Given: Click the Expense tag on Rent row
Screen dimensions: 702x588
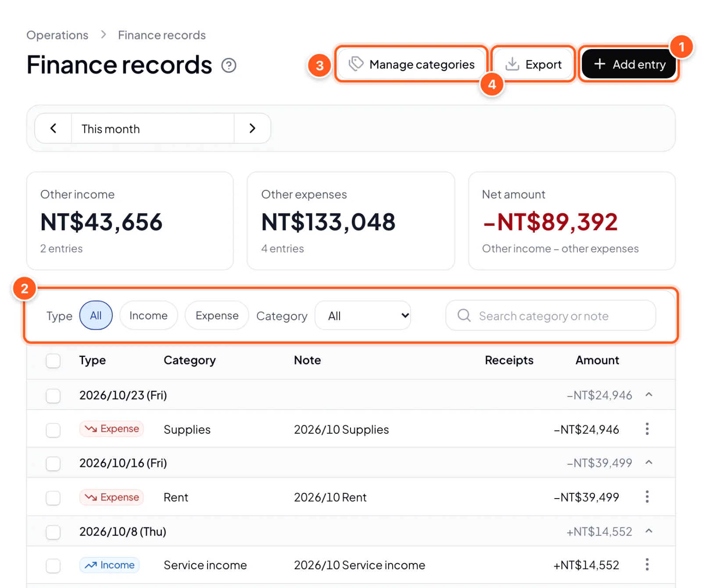Looking at the screenshot, I should point(111,497).
